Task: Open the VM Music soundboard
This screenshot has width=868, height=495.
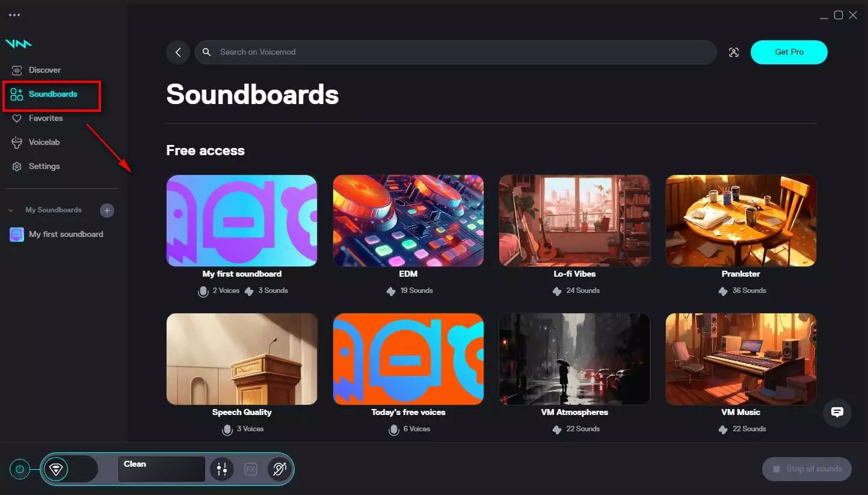Action: click(741, 359)
